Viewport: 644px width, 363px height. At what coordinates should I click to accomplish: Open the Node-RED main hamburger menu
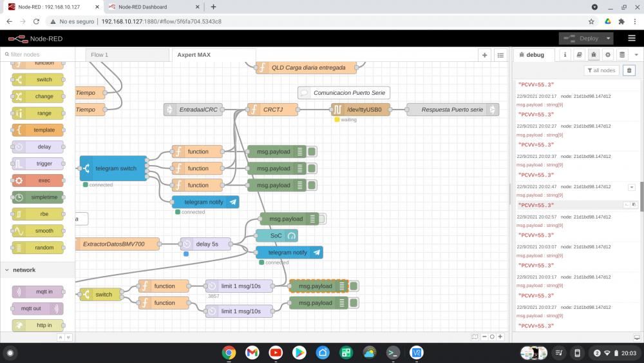[632, 38]
